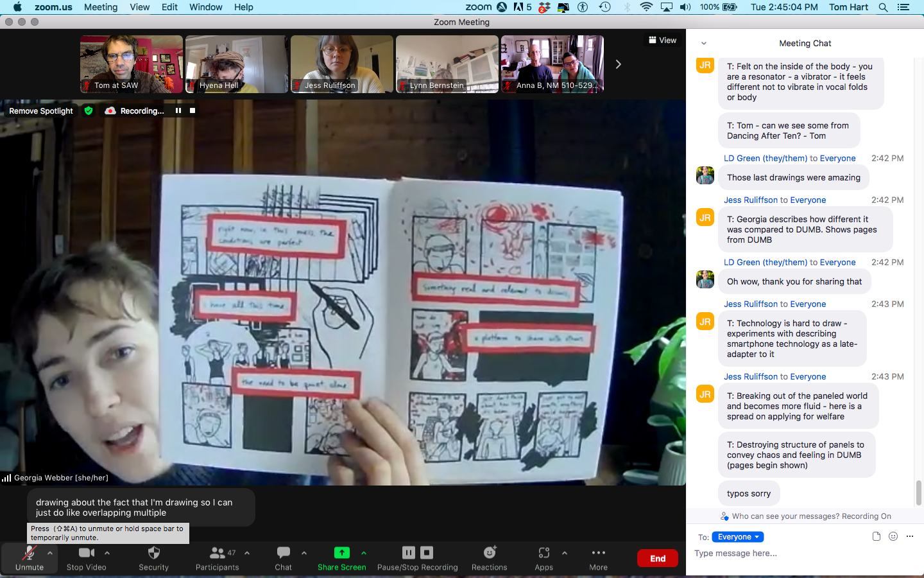The height and width of the screenshot is (578, 924).
Task: Open chat emoji picker
Action: tap(893, 536)
